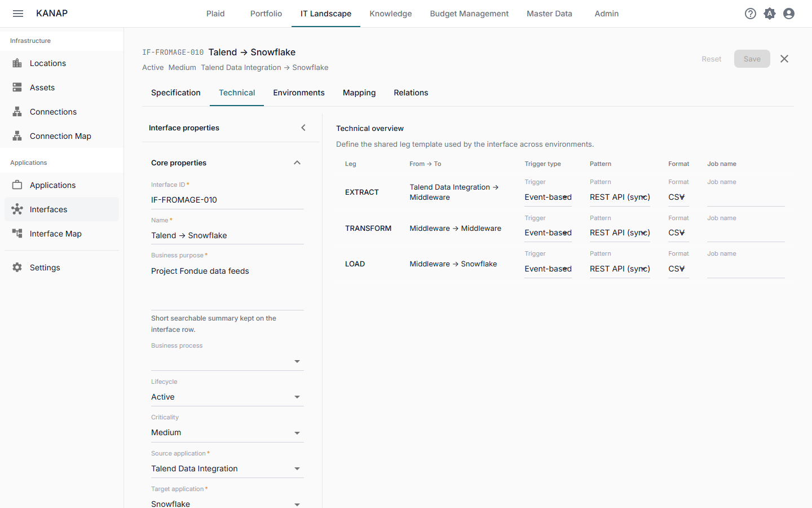Click 'Middleware → Middleware' text

[x=456, y=228]
